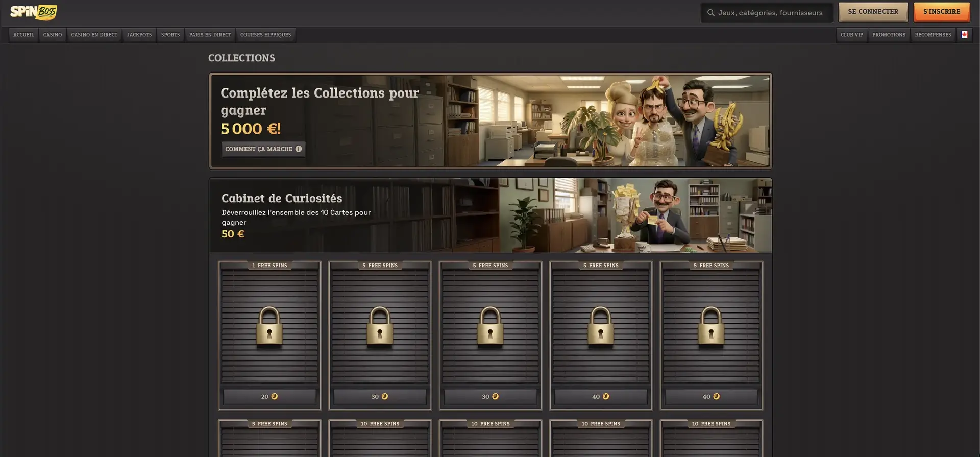Navigate to Courses hippiques
The height and width of the screenshot is (457, 980).
click(266, 35)
